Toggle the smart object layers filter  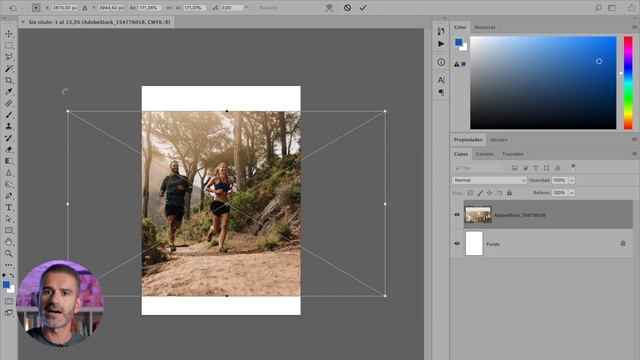[557, 168]
